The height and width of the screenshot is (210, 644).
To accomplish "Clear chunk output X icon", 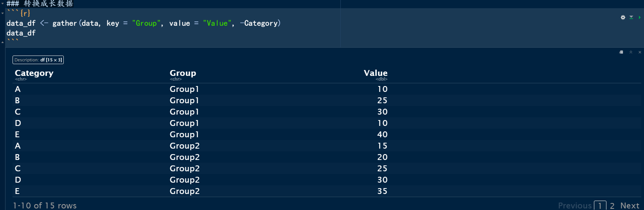I will coord(640,52).
